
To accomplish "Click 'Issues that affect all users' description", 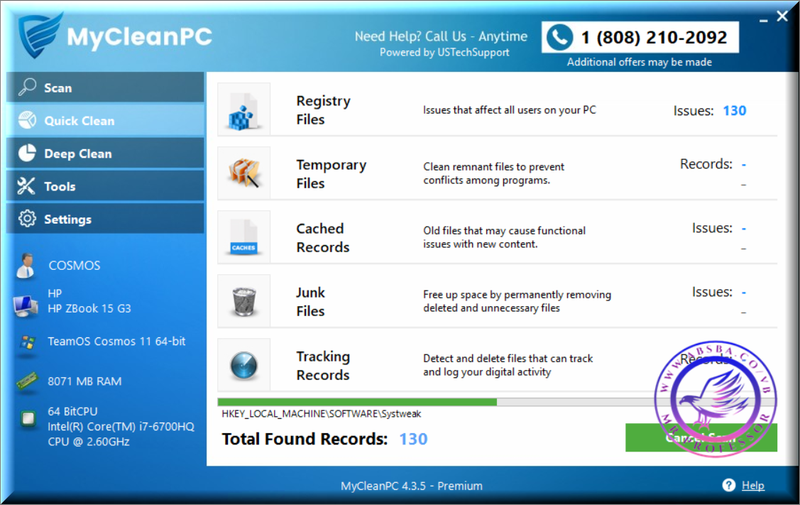I will coord(509,110).
